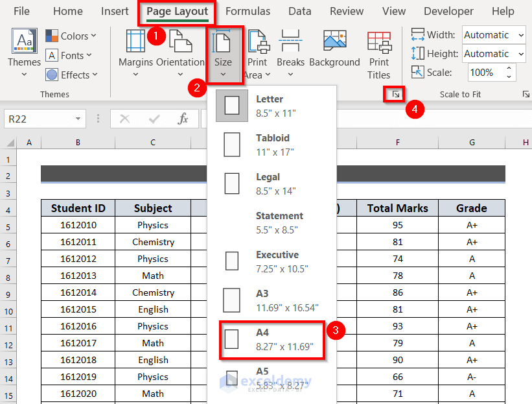Open the theme Fonts dropdown
The width and height of the screenshot is (532, 404).
click(x=69, y=55)
